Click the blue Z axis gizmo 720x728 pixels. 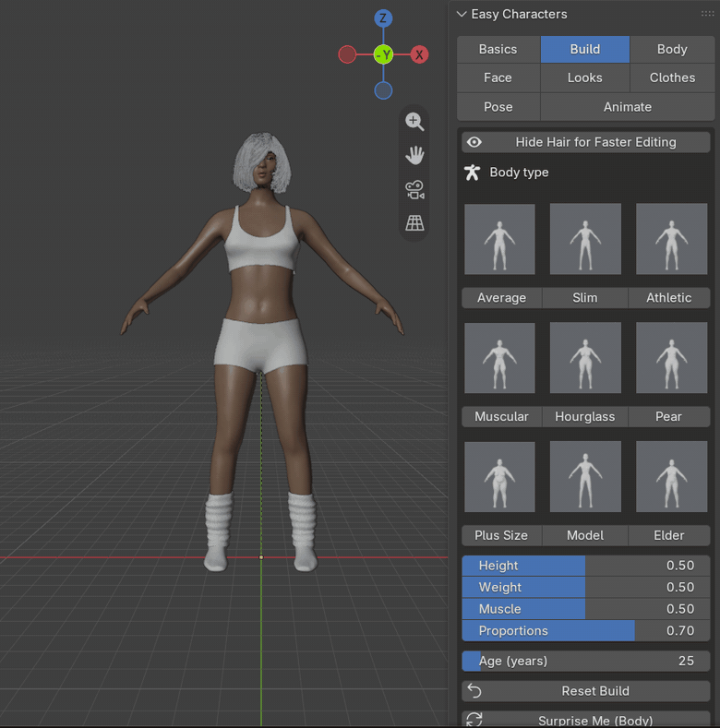[383, 18]
